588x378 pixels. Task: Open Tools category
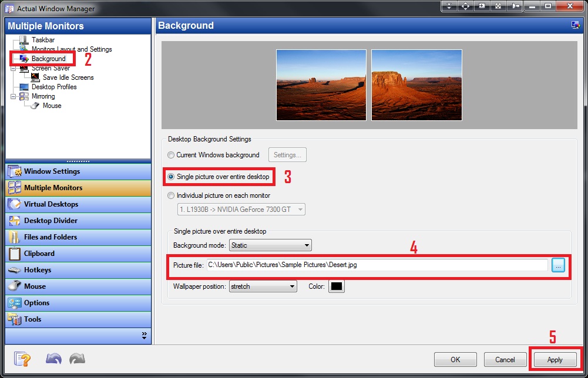point(78,319)
